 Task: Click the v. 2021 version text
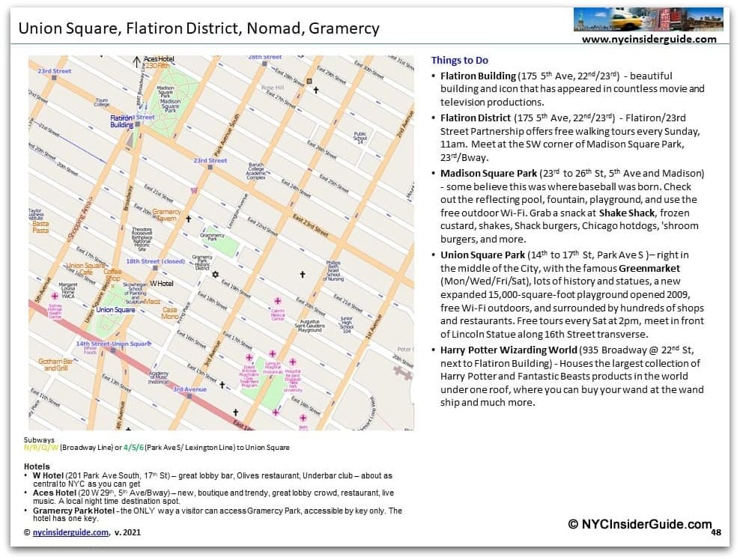point(127,532)
